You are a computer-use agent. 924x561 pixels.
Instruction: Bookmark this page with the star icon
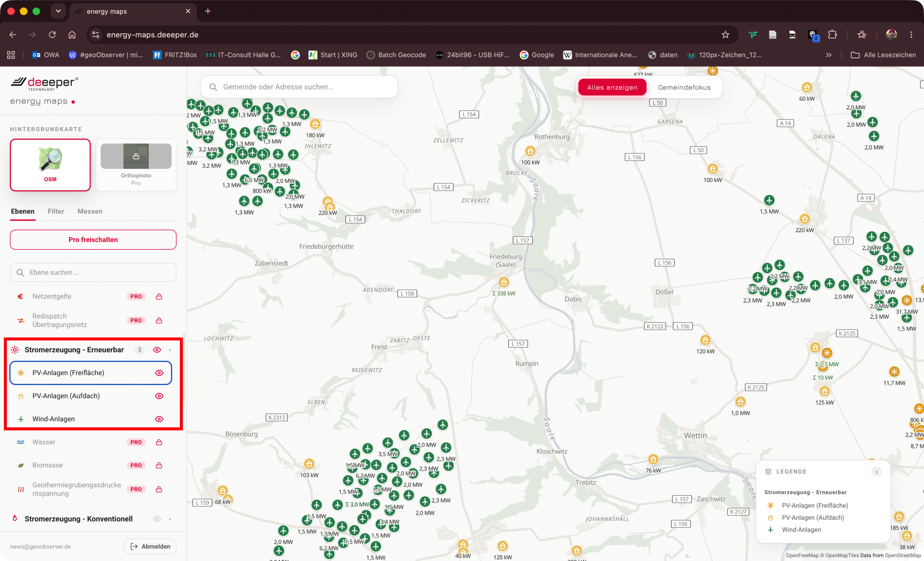coord(725,35)
